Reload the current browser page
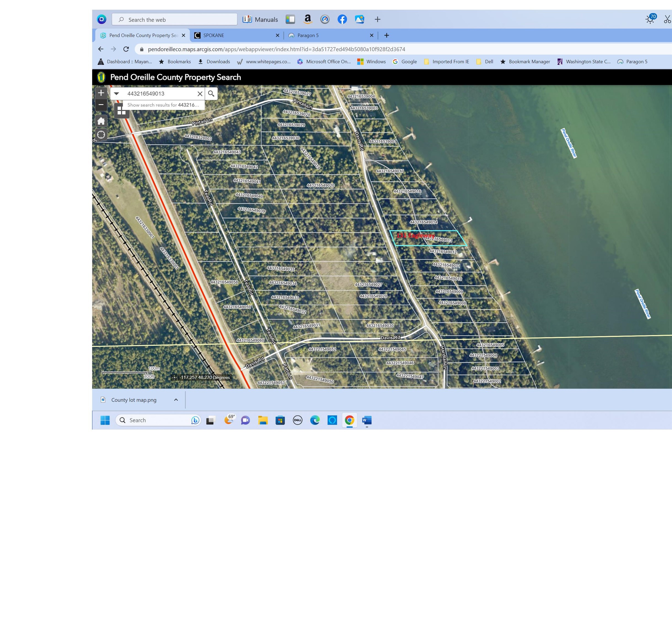672x635 pixels. click(126, 49)
